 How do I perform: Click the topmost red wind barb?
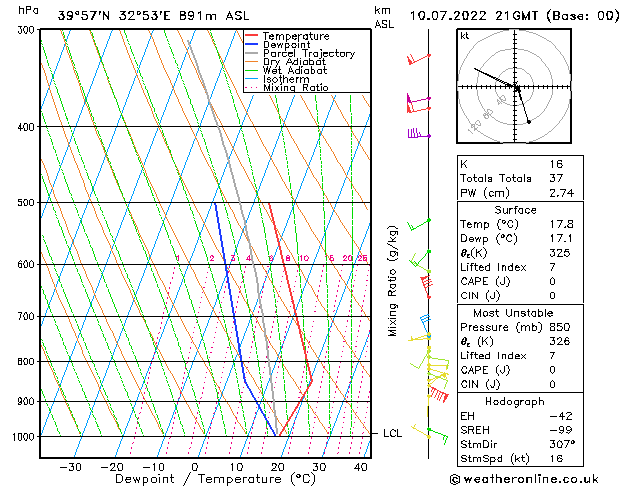[x=418, y=59]
